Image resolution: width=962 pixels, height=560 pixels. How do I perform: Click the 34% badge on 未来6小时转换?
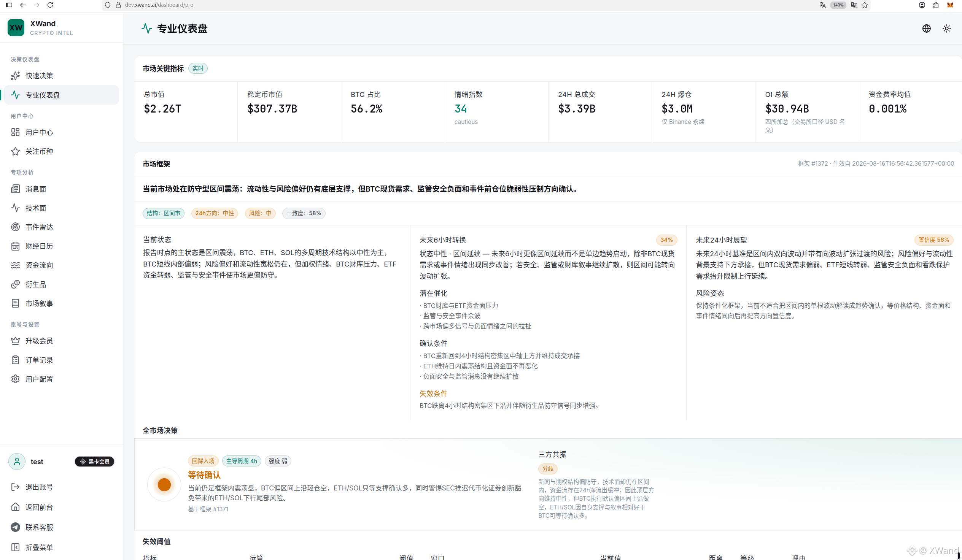(x=666, y=240)
